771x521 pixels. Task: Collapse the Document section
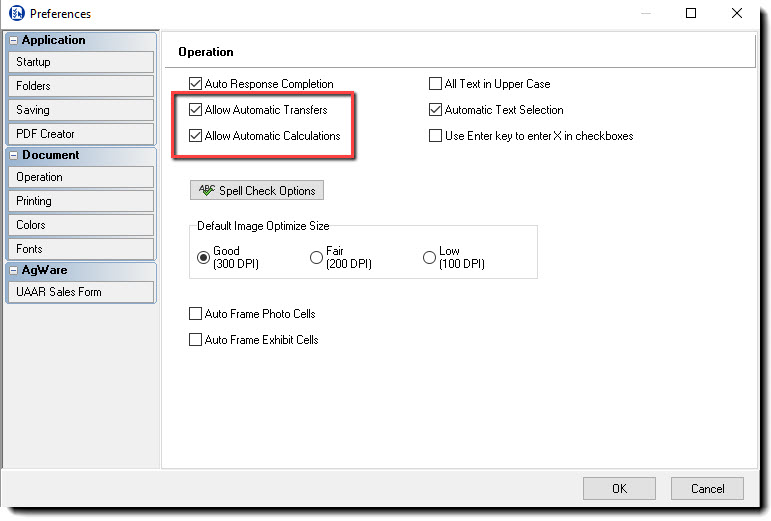[x=14, y=156]
